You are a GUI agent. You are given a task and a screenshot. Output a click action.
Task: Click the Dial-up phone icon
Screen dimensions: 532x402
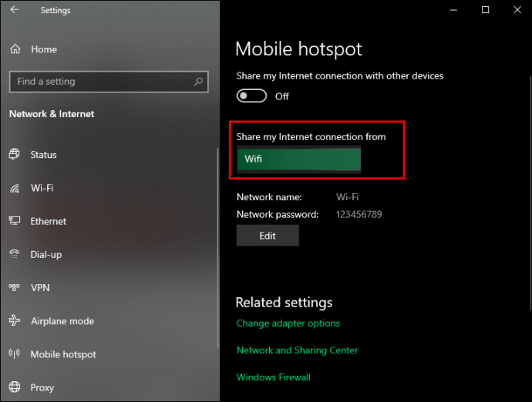point(14,254)
